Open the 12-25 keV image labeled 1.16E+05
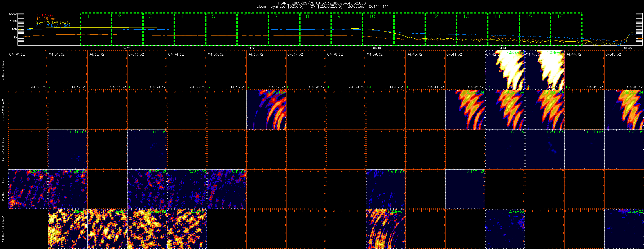This screenshot has height=249, width=644. 68,149
